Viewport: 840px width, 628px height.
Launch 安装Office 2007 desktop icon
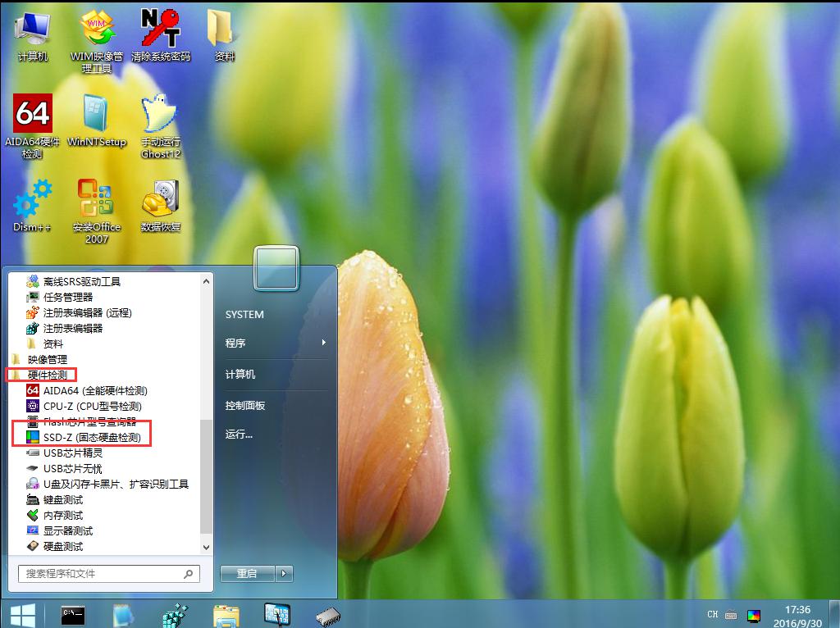point(97,212)
